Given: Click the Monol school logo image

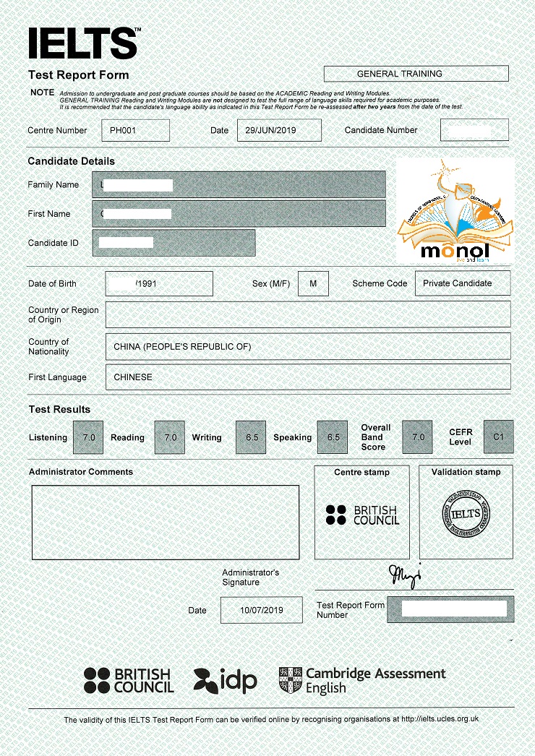Looking at the screenshot, I should [x=455, y=211].
